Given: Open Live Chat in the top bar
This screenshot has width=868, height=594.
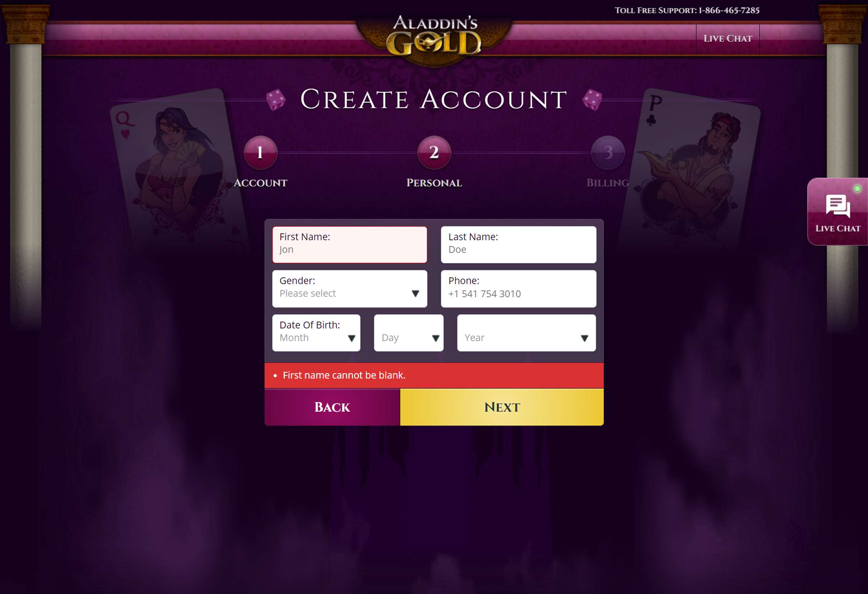Looking at the screenshot, I should coord(728,38).
